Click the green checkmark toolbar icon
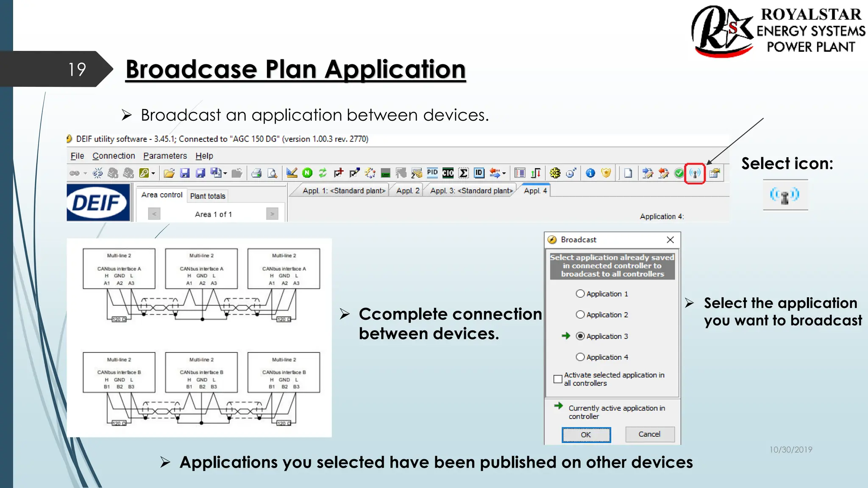868x488 pixels. [679, 173]
